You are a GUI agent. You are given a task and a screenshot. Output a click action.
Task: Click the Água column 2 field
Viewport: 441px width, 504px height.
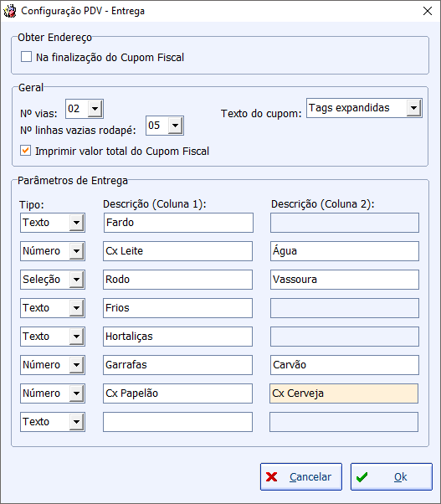click(x=345, y=251)
